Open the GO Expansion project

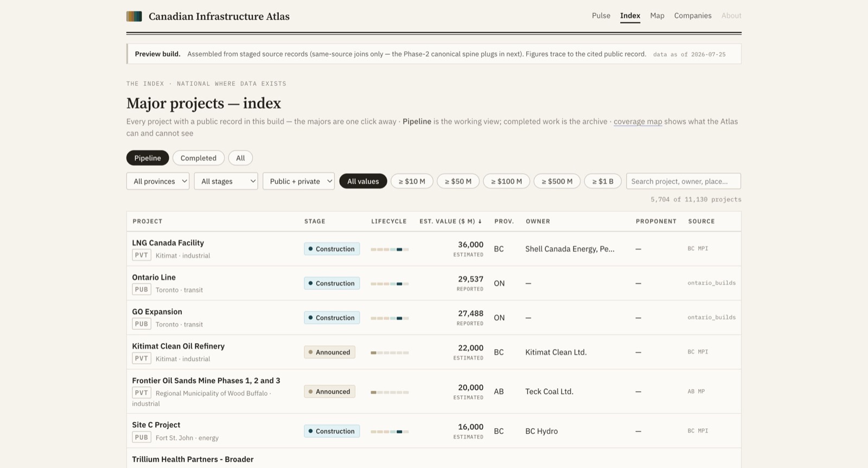point(157,312)
